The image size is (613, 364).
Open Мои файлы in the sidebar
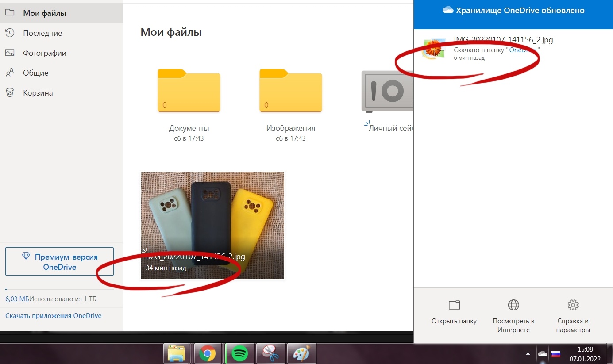(61, 13)
